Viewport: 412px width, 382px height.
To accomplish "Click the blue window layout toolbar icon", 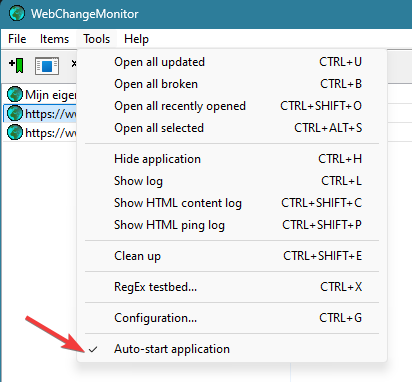I will click(47, 66).
